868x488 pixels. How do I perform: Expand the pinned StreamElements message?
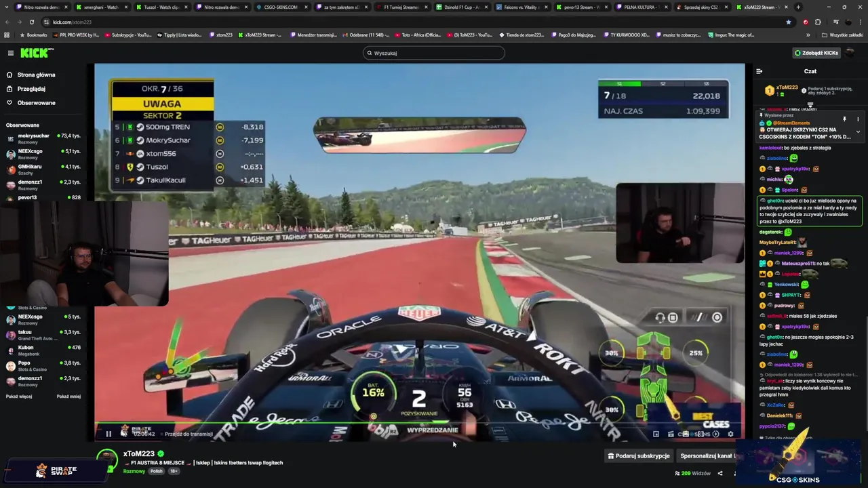click(858, 131)
